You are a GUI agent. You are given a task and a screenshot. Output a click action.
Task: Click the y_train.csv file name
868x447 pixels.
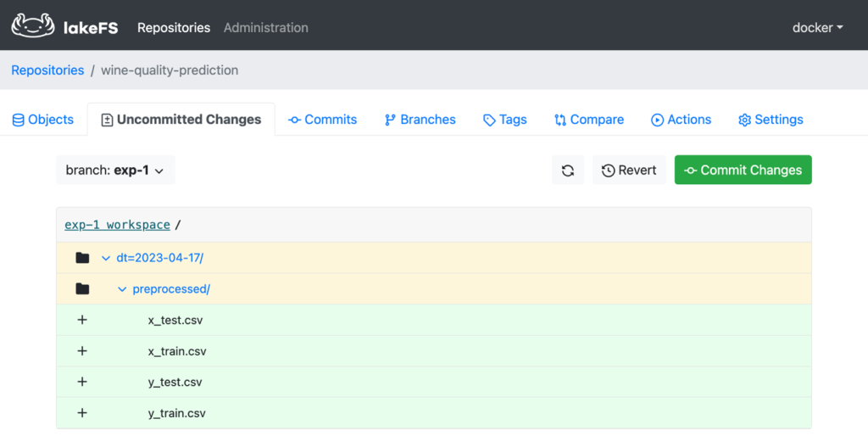point(177,413)
